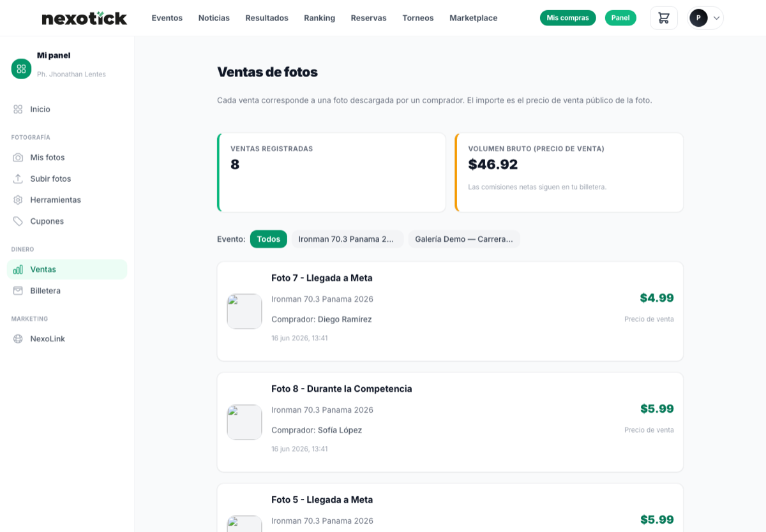Click the Cupones tag icon
Viewport: 766px width, 532px height.
pos(18,221)
